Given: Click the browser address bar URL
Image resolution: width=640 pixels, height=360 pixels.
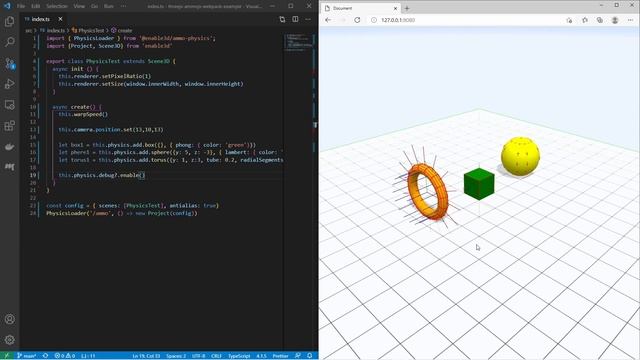Looking at the screenshot, I should (398, 20).
